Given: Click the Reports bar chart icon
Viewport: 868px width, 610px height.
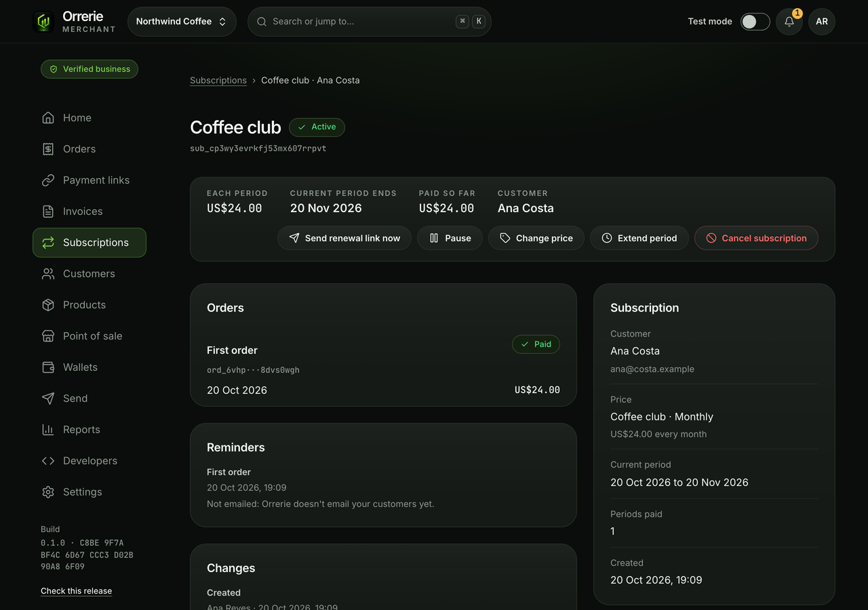Looking at the screenshot, I should tap(48, 430).
